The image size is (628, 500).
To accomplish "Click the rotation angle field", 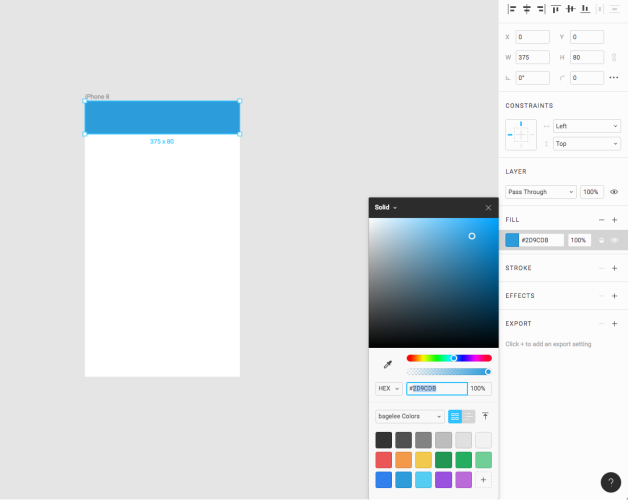I will tap(532, 78).
